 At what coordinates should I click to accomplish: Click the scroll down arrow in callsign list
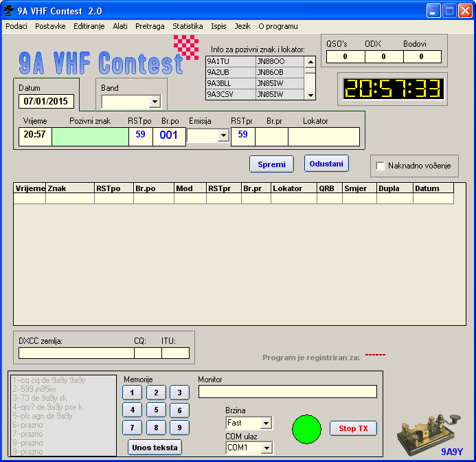[310, 95]
